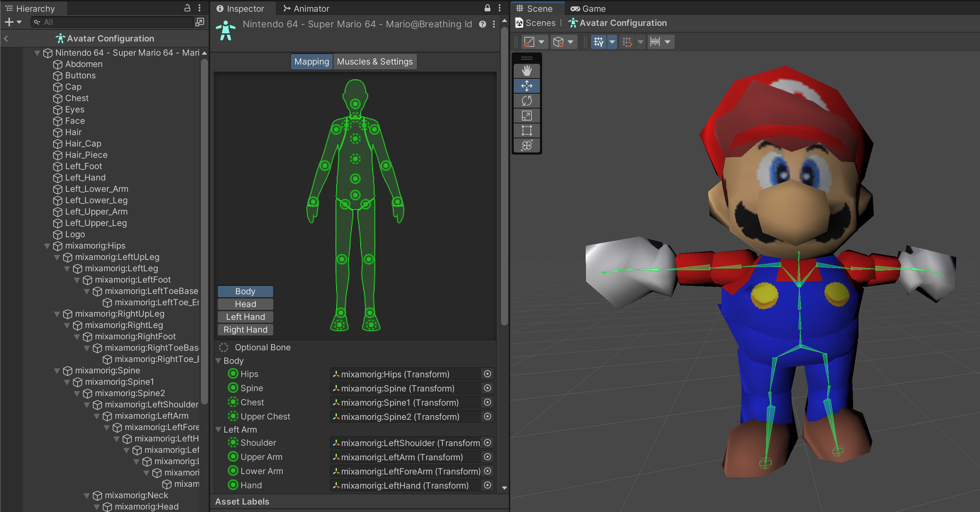
Task: Show Left Hand bone mapping
Action: [x=246, y=317]
